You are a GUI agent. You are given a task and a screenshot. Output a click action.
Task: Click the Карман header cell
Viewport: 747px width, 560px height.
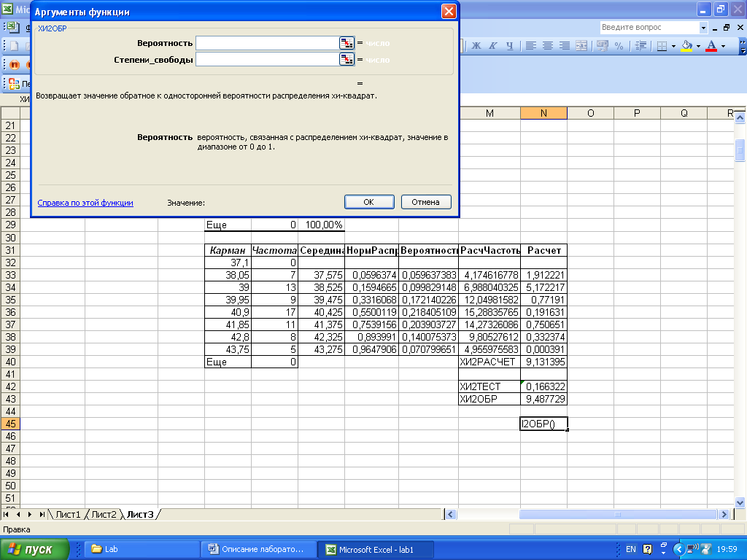coord(228,251)
